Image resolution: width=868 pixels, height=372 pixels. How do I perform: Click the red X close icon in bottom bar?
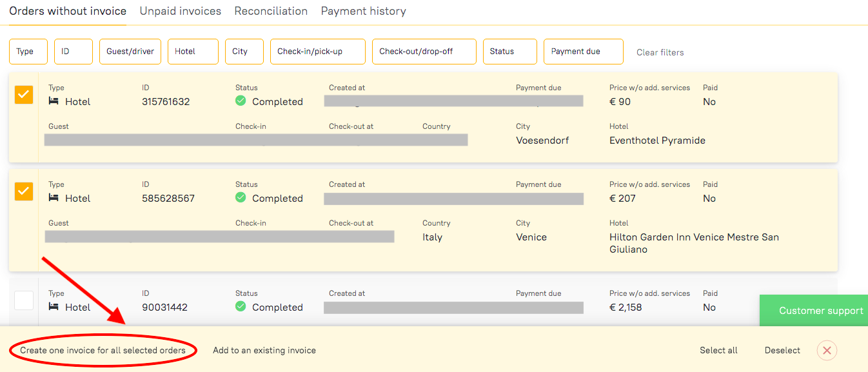tap(827, 350)
